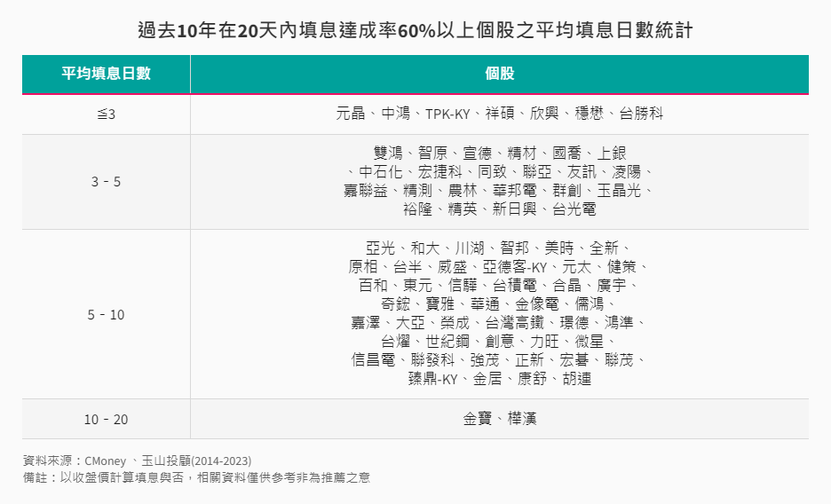Click the ≦3 row label
831x504 pixels.
click(x=106, y=114)
